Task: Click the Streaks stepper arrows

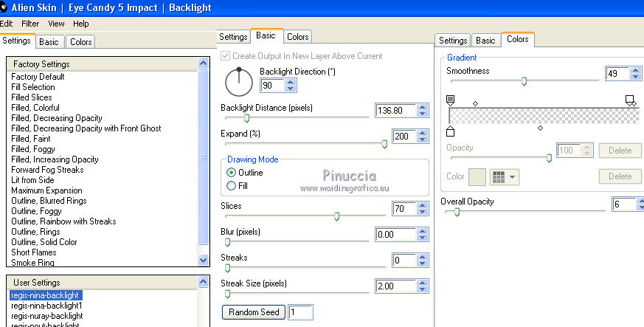Action: coord(422,260)
